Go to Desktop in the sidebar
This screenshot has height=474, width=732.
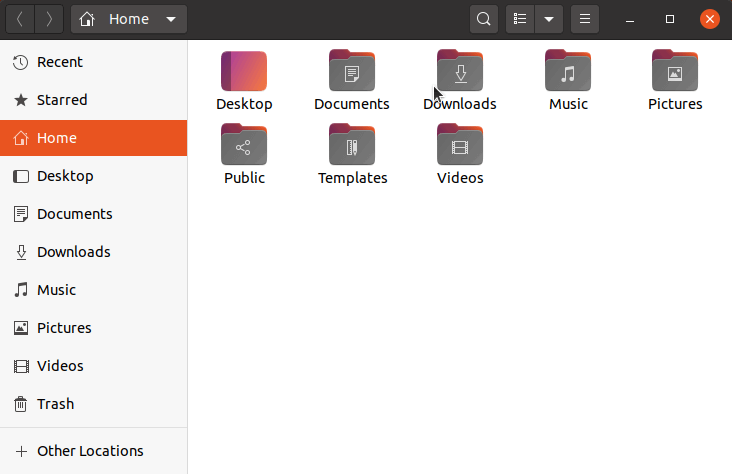93,176
